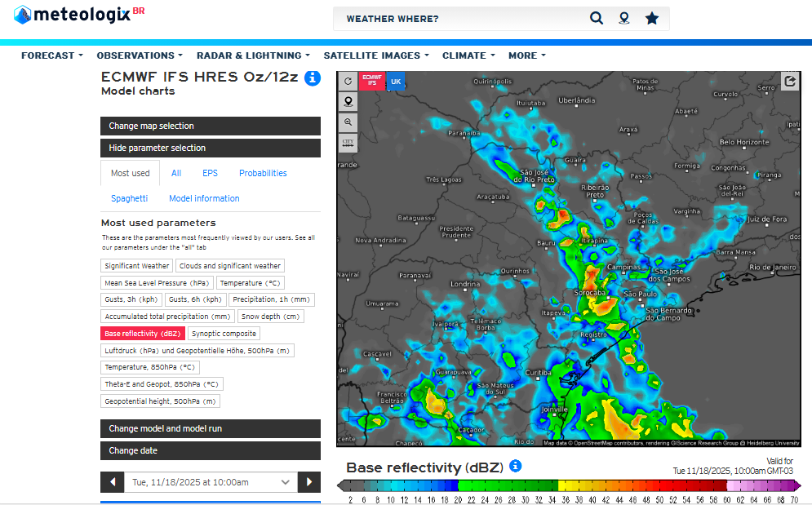Select the ECMWF IFS model toggle
The width and height of the screenshot is (812, 505).
371,82
